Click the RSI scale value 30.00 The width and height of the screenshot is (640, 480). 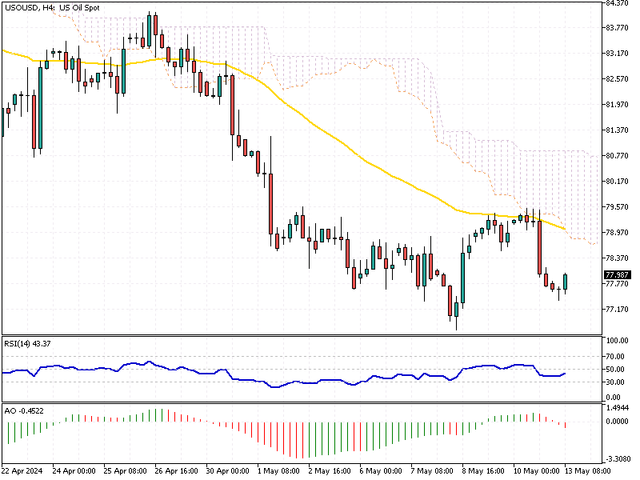(615, 382)
